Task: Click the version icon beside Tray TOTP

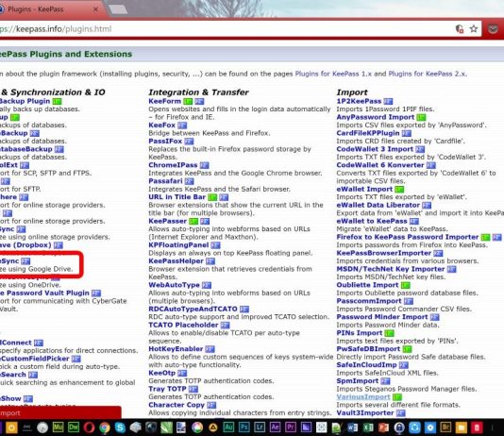Action: coord(193,390)
